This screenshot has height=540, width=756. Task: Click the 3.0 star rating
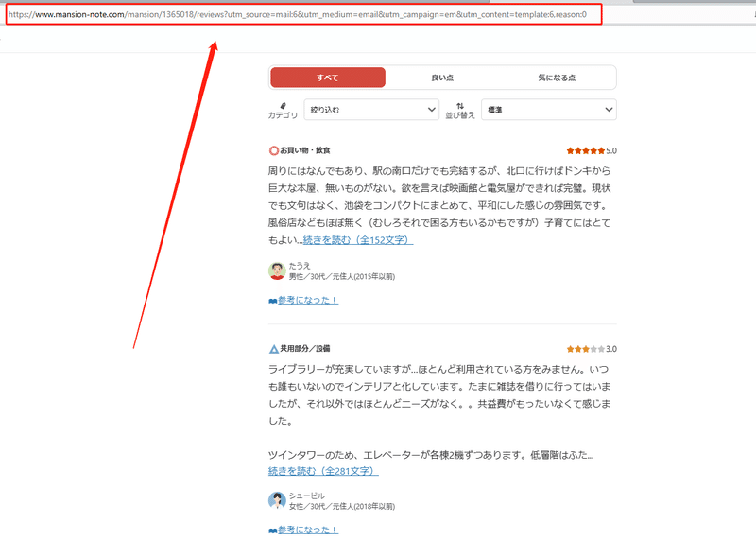click(592, 349)
